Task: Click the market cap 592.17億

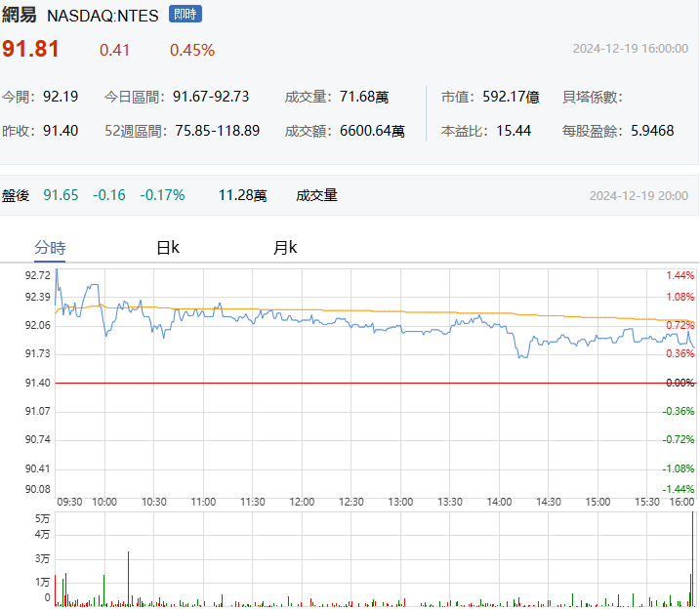Action: coord(511,97)
